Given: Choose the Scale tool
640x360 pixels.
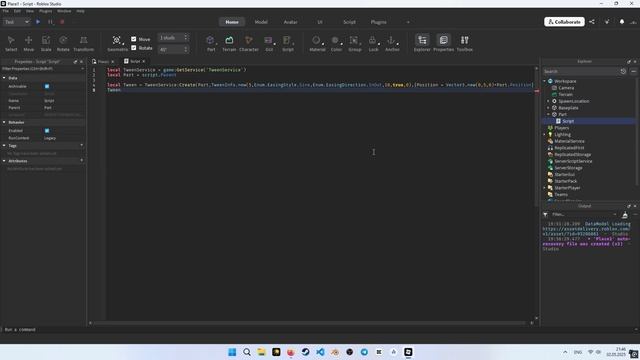Looking at the screenshot, I should pyautogui.click(x=46, y=43).
